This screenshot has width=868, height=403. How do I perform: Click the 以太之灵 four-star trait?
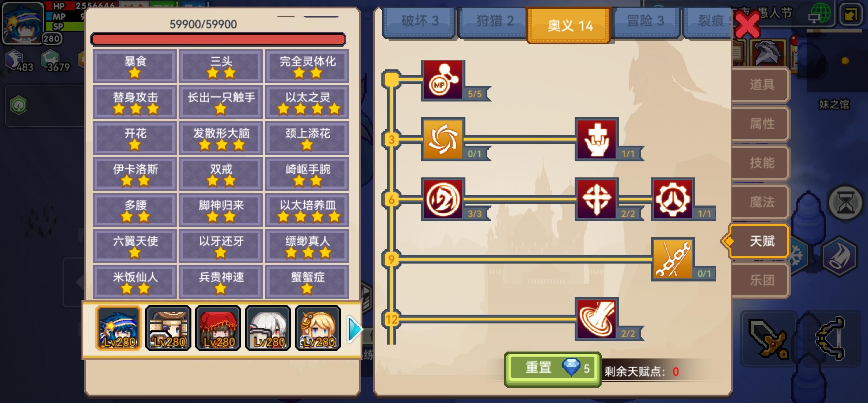(307, 102)
